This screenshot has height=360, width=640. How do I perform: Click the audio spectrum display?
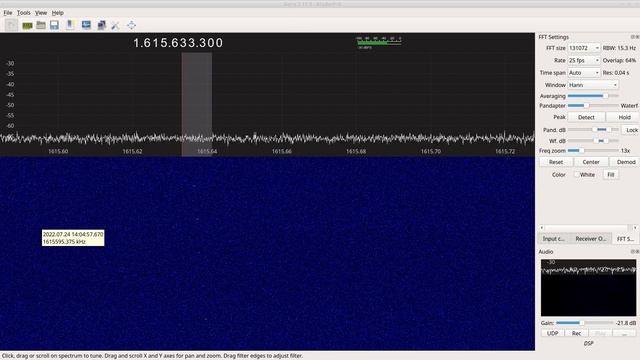[588, 288]
